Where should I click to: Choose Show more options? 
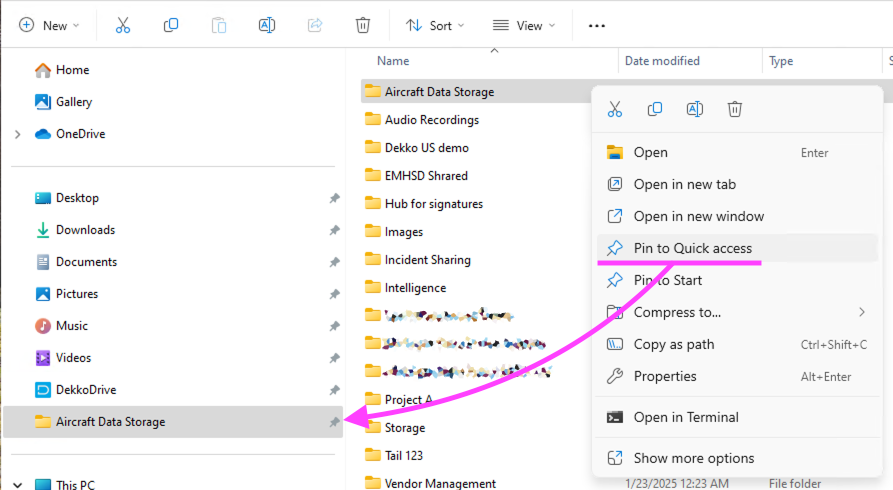737,458
